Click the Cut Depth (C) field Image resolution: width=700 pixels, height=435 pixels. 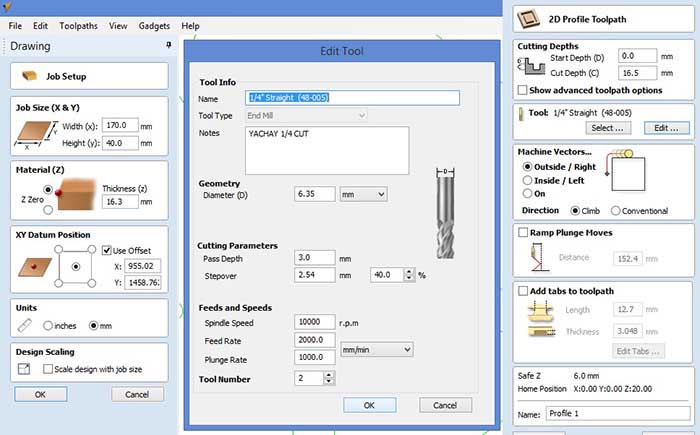click(x=638, y=73)
